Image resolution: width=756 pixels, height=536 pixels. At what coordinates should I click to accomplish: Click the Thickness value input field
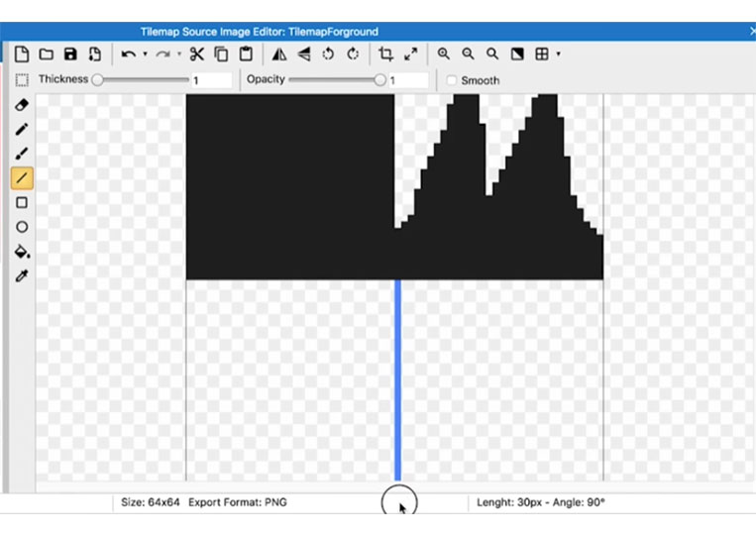coord(211,80)
